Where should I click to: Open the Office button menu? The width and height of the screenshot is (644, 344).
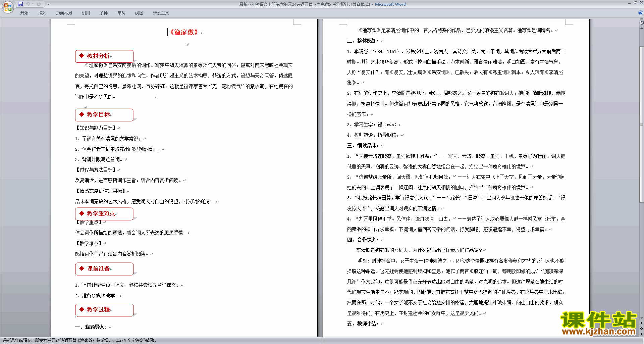(7, 7)
